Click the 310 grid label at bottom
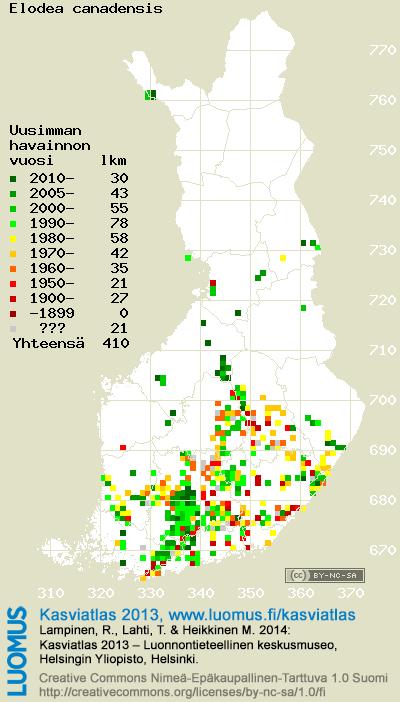 (50, 594)
